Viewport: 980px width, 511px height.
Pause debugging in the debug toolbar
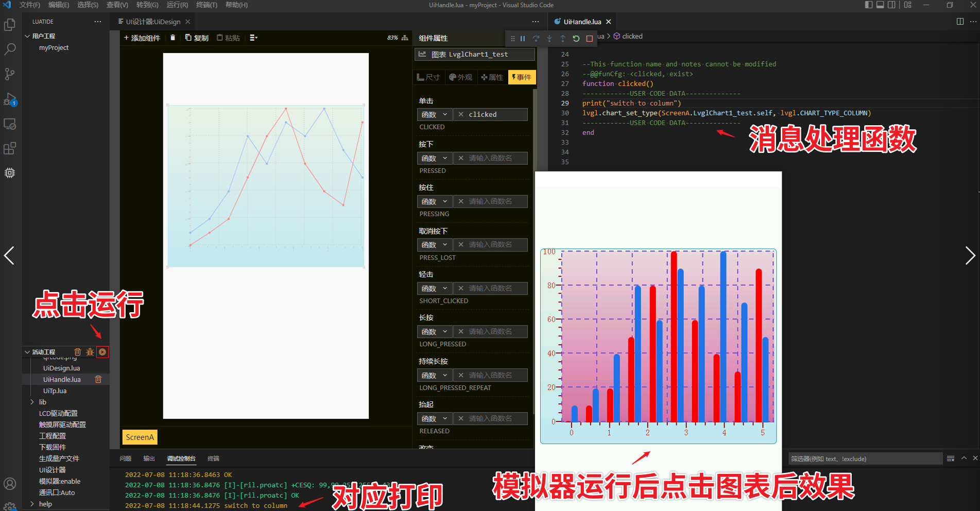[x=523, y=39]
